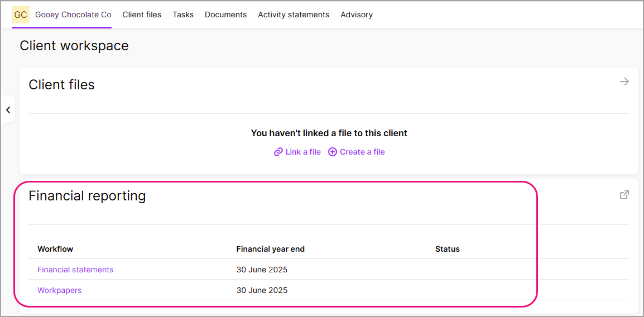
Task: Open the Financial statements workflow
Action: click(x=75, y=270)
